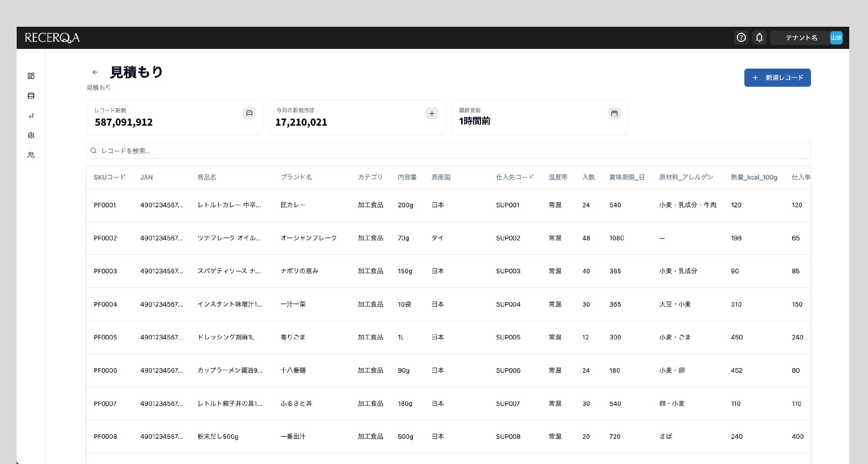Open notifications bell icon
The width and height of the screenshot is (868, 464).
(759, 37)
